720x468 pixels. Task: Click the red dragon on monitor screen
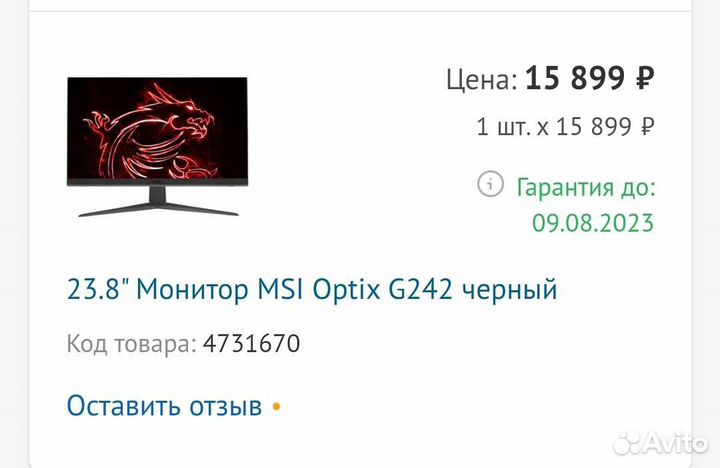tap(152, 131)
